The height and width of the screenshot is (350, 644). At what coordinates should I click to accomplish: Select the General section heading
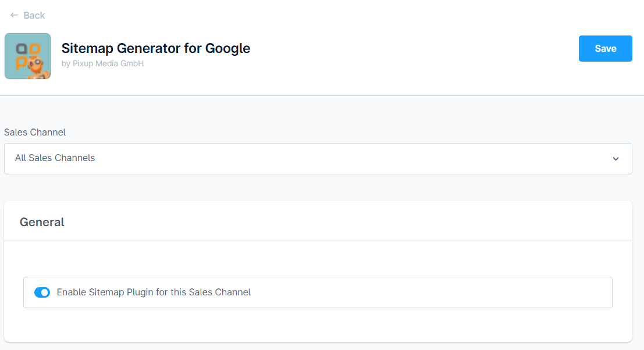point(42,222)
